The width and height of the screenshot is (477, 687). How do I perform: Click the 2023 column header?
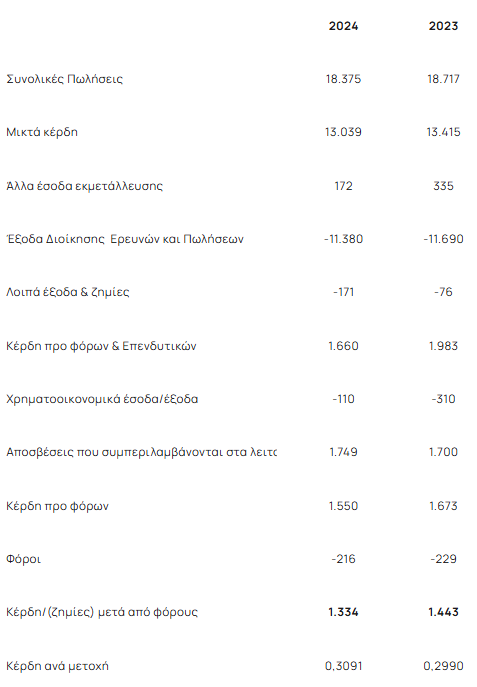[443, 26]
